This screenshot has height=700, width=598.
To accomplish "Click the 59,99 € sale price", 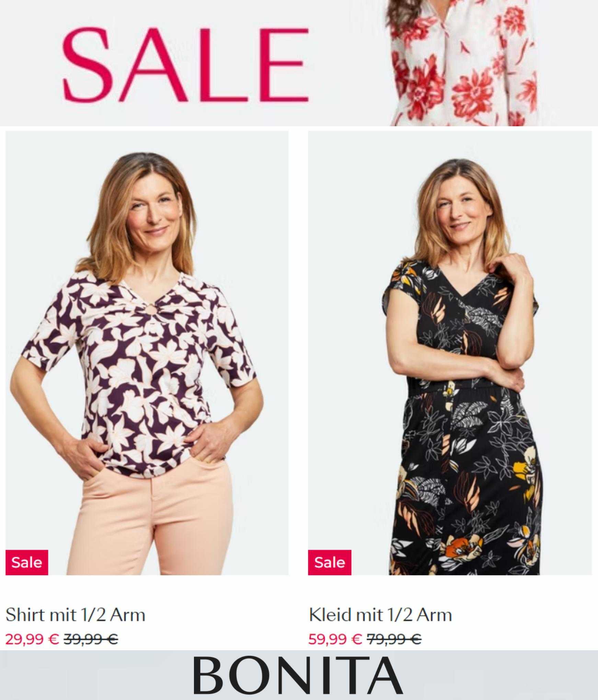I will 335,639.
